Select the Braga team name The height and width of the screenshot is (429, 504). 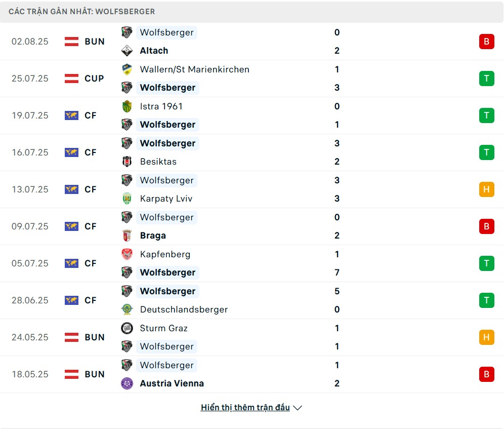tap(153, 236)
